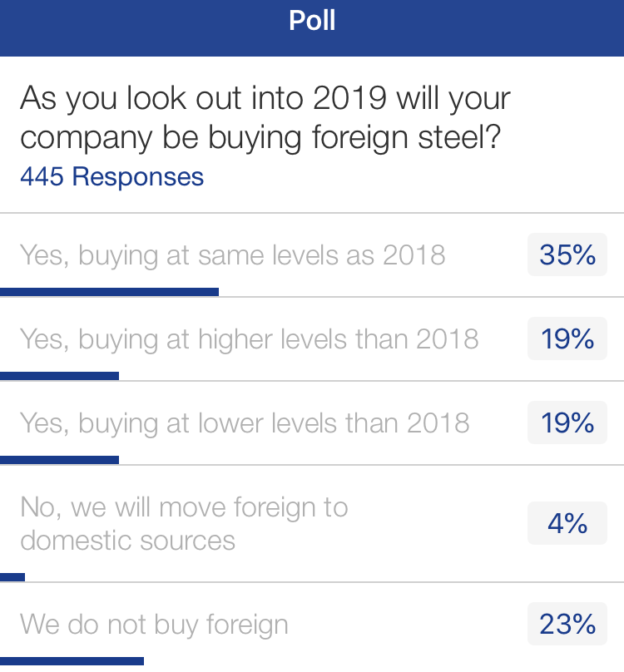Click the 35% result badge

click(567, 254)
